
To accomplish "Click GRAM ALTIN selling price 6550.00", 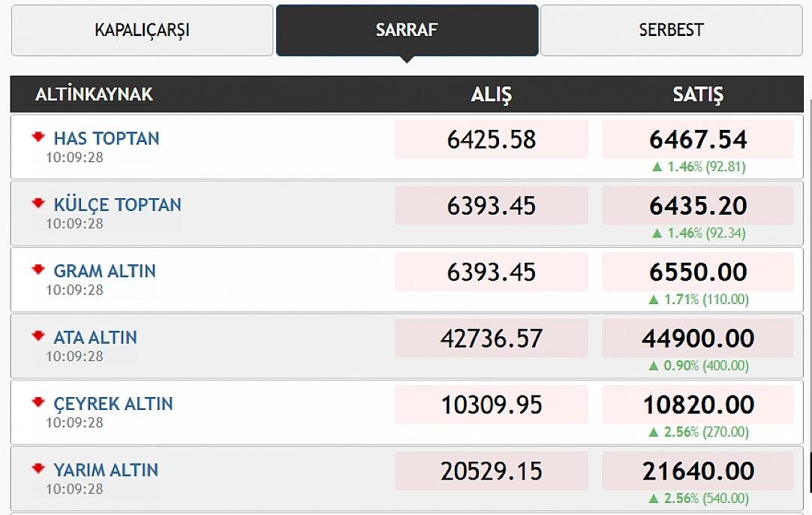I will pyautogui.click(x=698, y=272).
